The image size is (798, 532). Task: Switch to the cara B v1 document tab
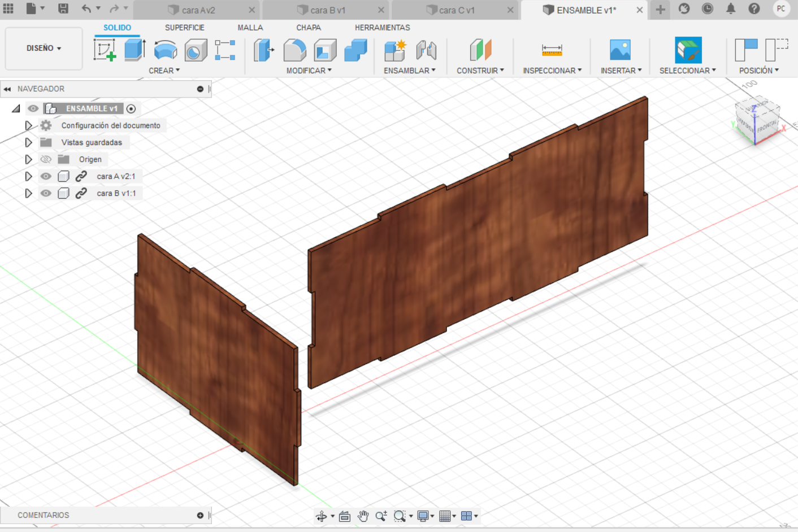click(x=327, y=10)
